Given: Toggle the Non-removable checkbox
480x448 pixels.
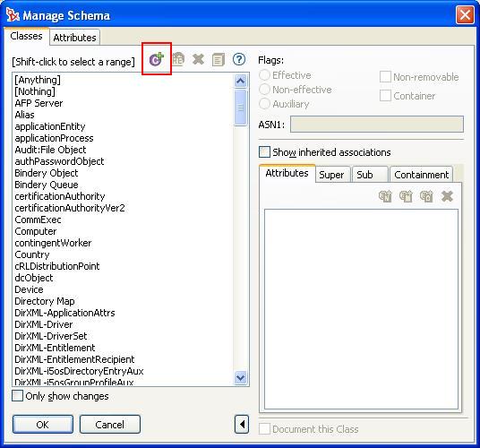Looking at the screenshot, I should coord(385,77).
